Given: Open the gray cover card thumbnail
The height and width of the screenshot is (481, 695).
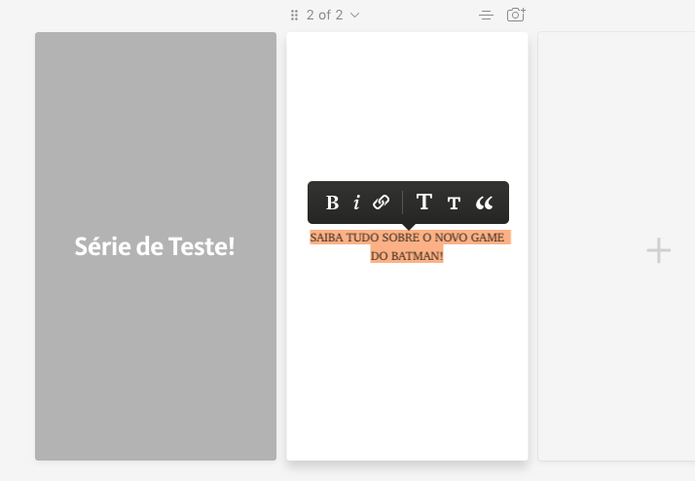Looking at the screenshot, I should coord(156,246).
